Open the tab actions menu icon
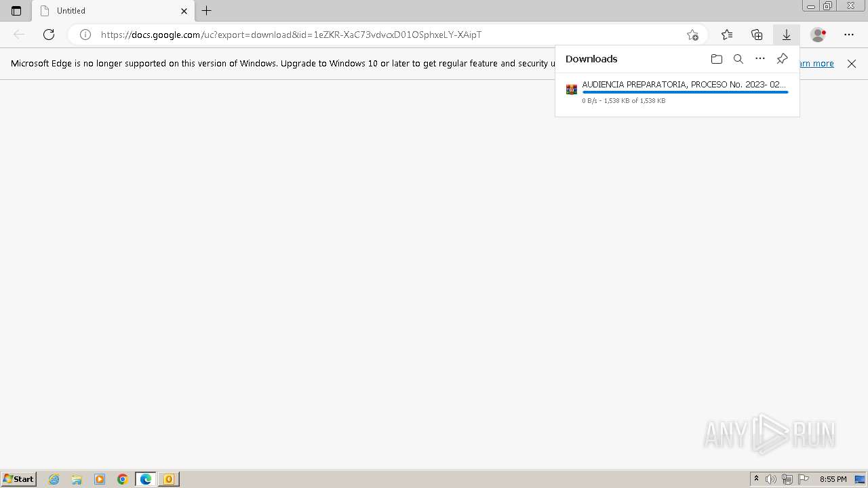Image resolution: width=868 pixels, height=488 pixels. [16, 11]
